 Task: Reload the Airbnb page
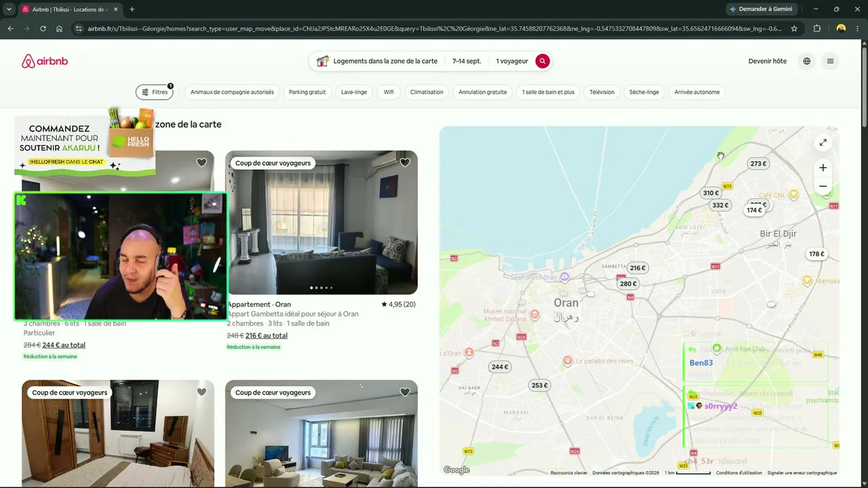43,28
